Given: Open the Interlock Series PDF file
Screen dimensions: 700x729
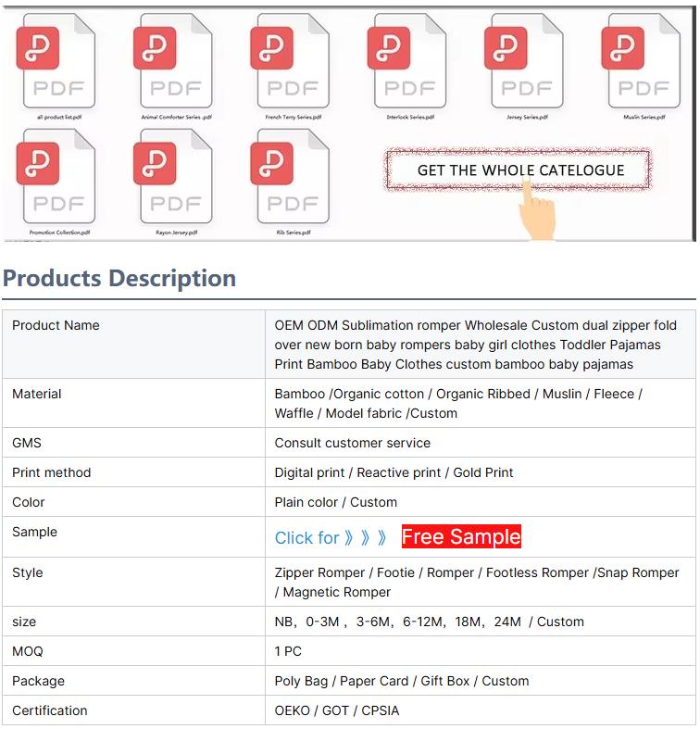Looking at the screenshot, I should click(408, 63).
